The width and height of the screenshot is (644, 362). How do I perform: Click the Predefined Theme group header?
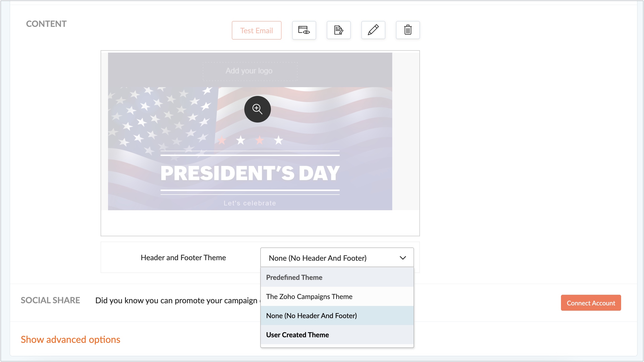point(294,277)
